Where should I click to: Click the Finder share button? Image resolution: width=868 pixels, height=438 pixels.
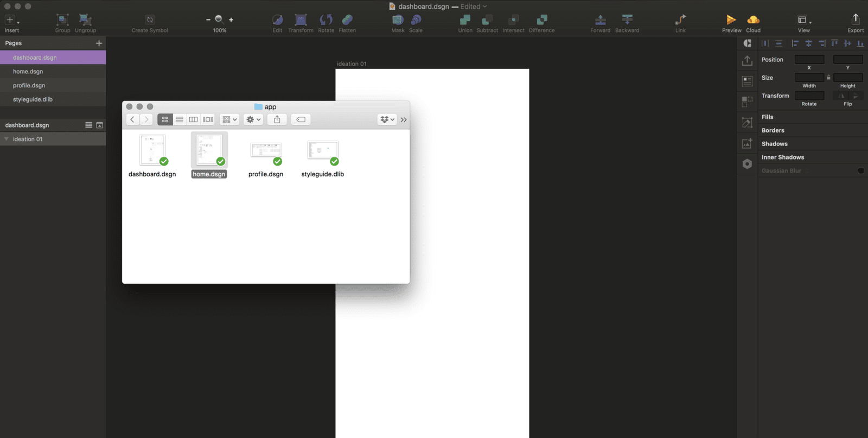(277, 119)
